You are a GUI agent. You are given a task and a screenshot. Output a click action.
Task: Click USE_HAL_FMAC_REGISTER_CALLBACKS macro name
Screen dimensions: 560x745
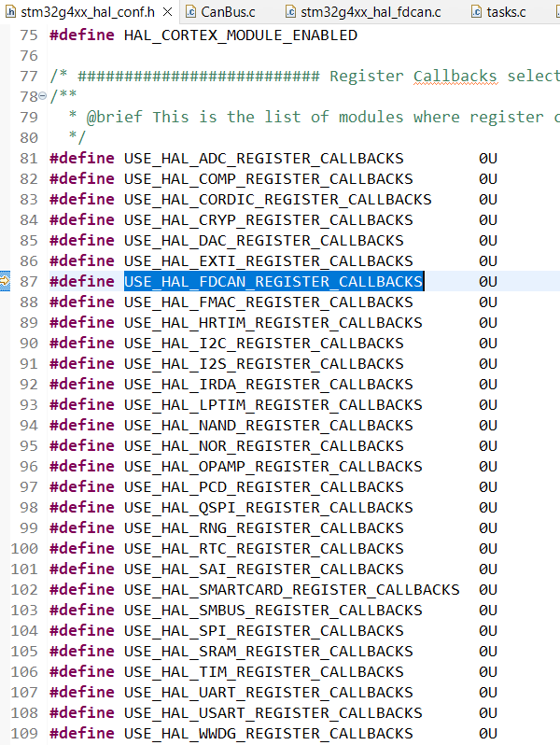[x=269, y=302]
